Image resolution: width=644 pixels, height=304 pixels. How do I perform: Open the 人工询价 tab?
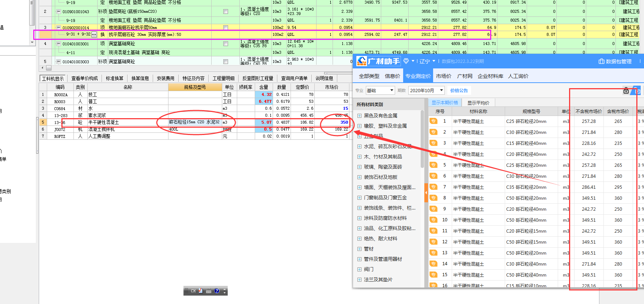[518, 76]
